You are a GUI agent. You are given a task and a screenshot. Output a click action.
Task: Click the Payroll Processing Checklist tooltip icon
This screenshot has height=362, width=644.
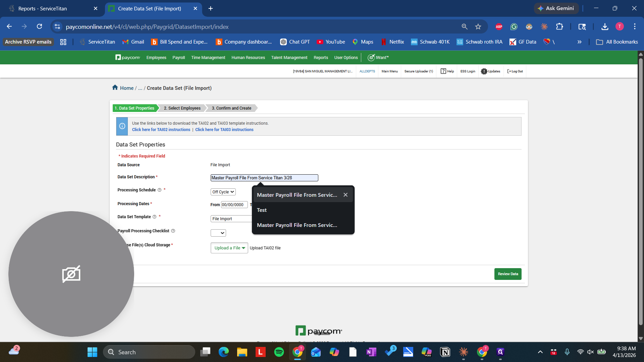pyautogui.click(x=173, y=231)
